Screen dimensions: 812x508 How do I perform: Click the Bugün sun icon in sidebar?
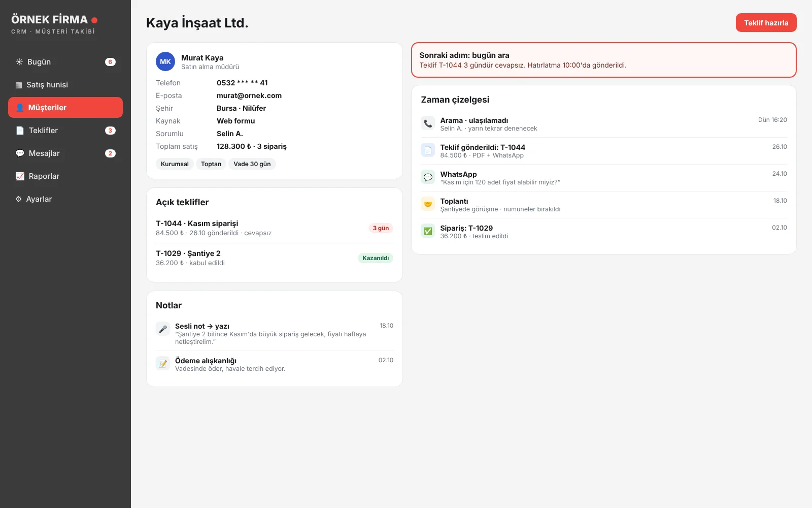pos(19,62)
